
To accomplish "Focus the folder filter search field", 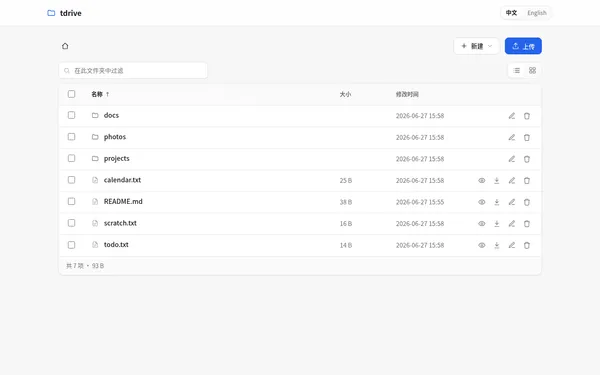I will click(133, 70).
